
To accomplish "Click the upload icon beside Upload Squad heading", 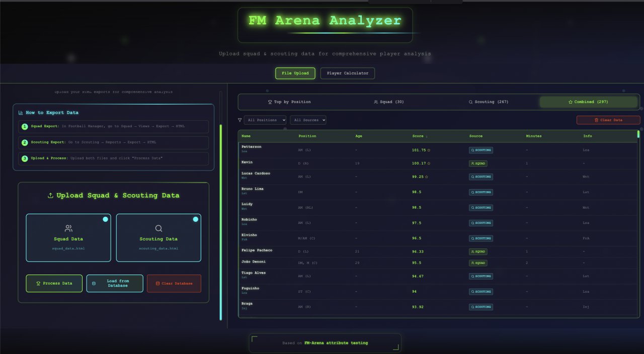I will pos(50,196).
